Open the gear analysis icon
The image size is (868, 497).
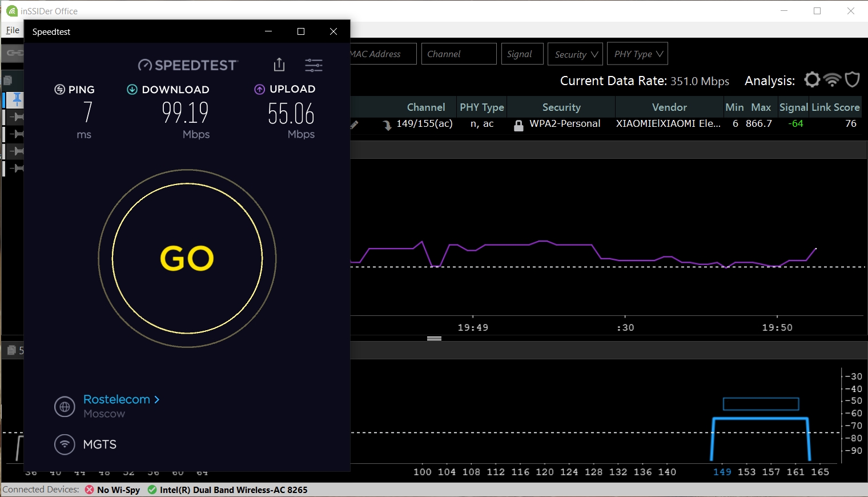tap(812, 79)
